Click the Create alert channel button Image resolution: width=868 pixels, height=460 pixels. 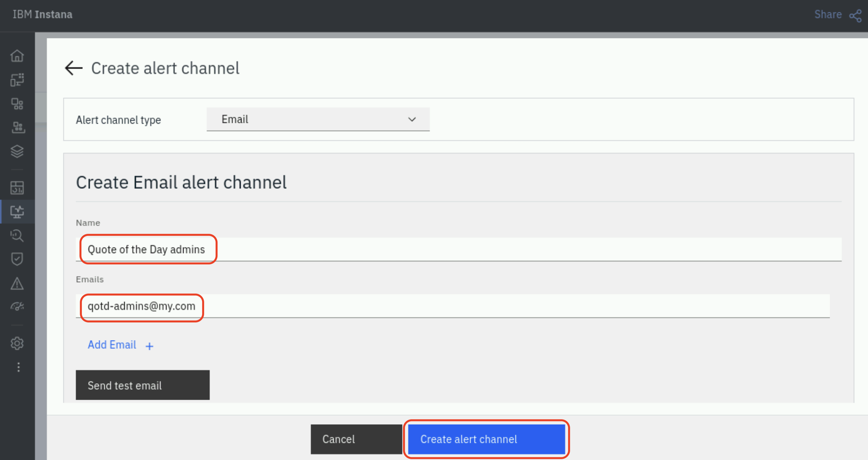(x=487, y=439)
